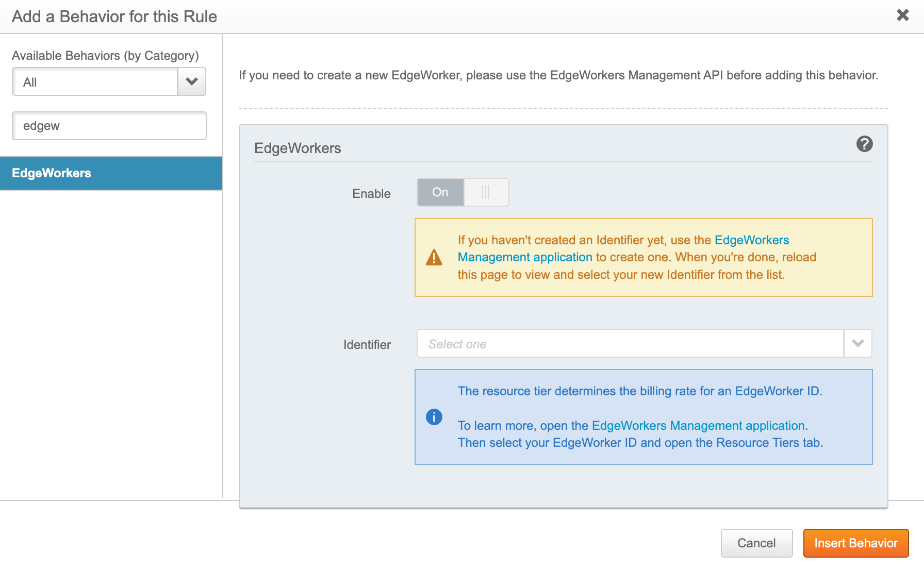This screenshot has height=570, width=924.
Task: Click the EdgeWorkers Management API notice text
Action: point(558,75)
